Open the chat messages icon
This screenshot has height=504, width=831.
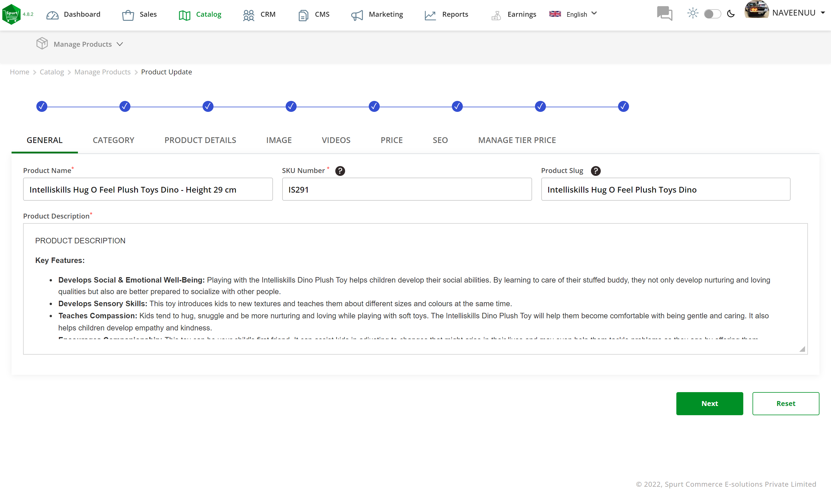665,14
